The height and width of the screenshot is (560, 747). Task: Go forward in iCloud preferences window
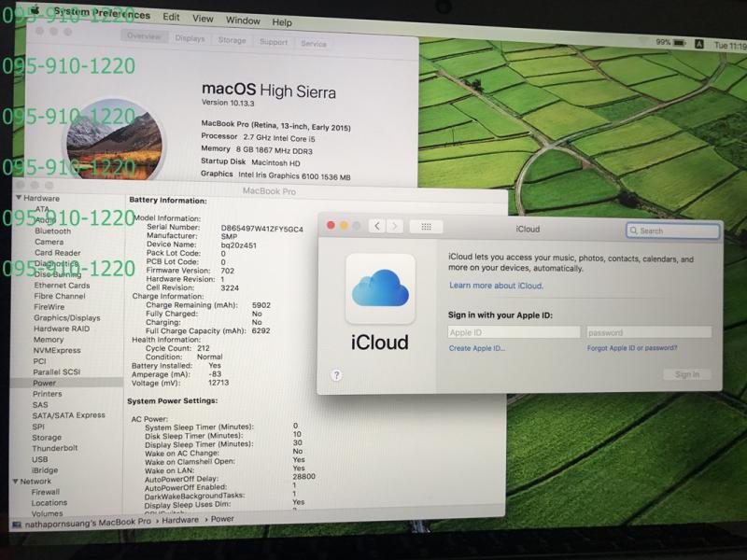[394, 226]
